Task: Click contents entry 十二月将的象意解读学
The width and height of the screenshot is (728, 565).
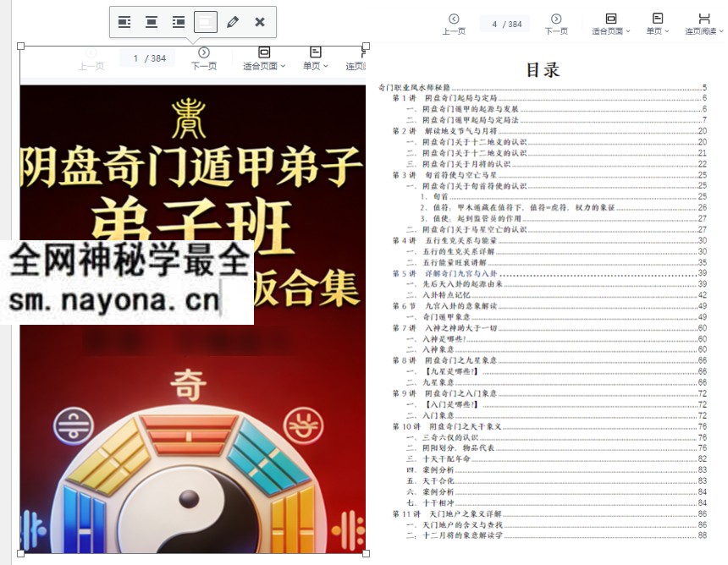Action: click(x=557, y=535)
